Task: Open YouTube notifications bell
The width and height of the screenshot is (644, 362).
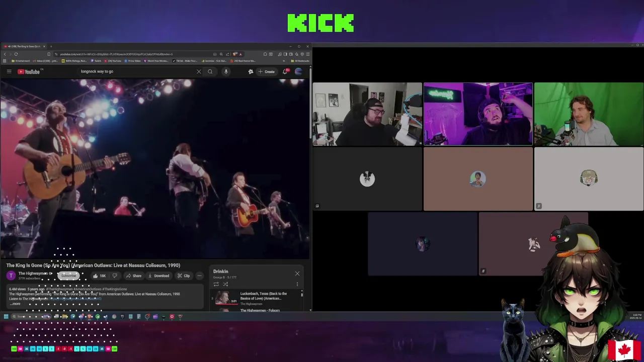Action: point(285,71)
